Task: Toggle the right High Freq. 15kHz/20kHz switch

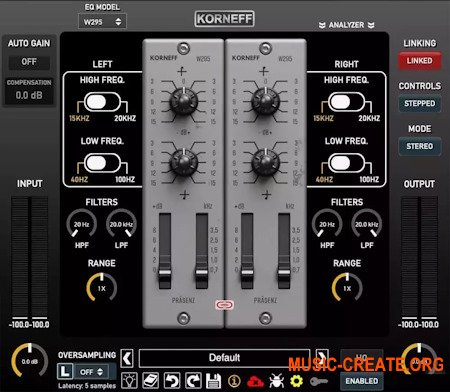Action: 347,102
